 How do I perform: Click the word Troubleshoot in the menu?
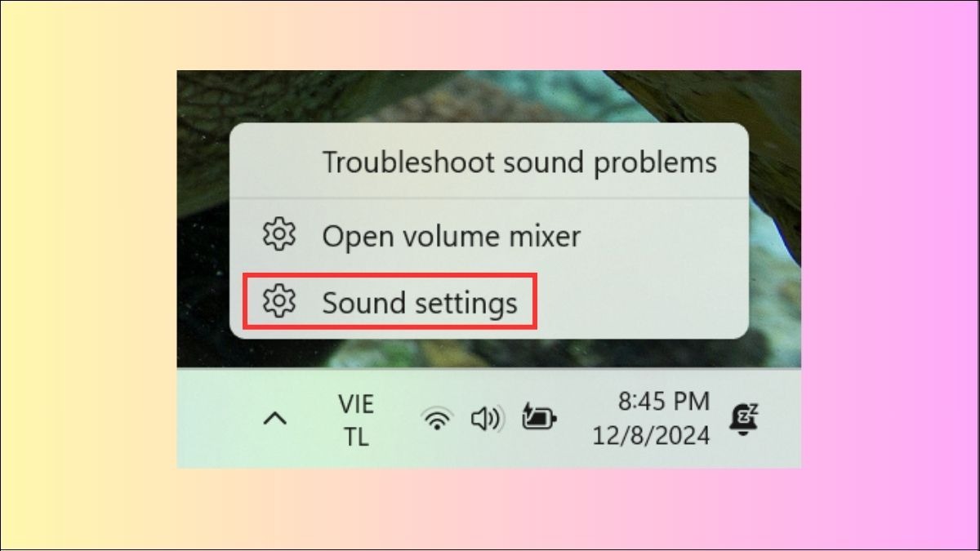click(408, 162)
